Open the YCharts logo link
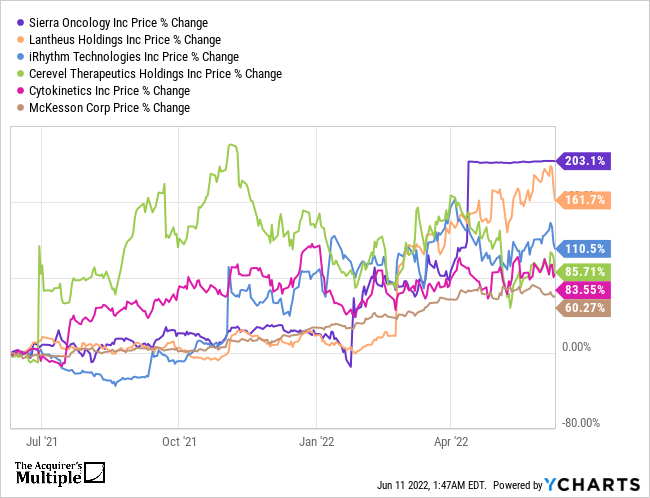 [x=592, y=485]
